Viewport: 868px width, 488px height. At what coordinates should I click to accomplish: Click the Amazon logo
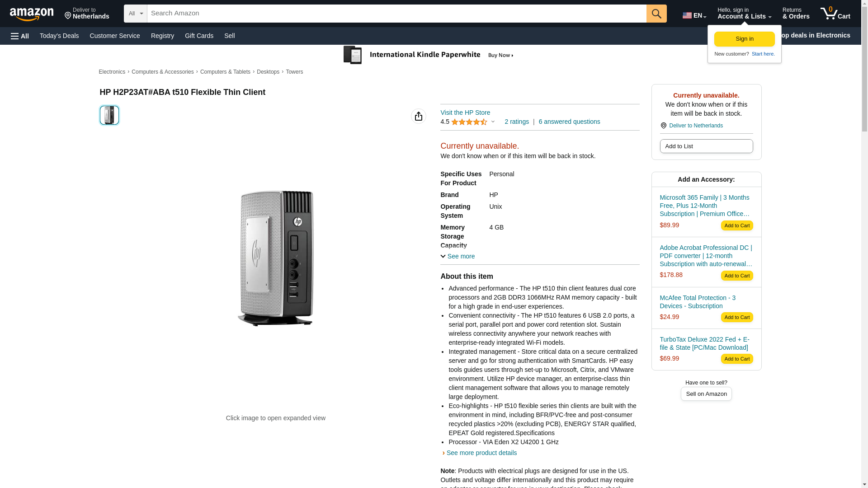coord(32,14)
